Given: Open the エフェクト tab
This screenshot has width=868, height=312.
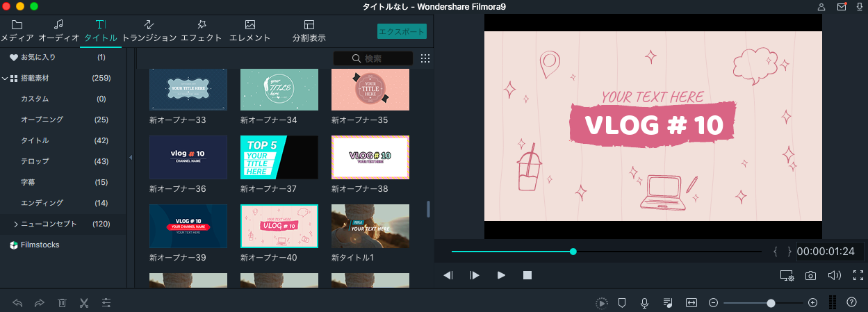Looking at the screenshot, I should (201, 31).
